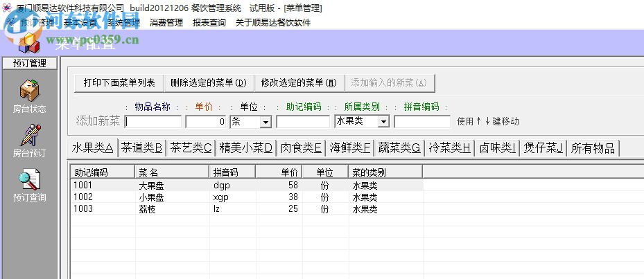Click the dish name 小果盘
Viewport: 644px width, 279px height.
tap(152, 197)
